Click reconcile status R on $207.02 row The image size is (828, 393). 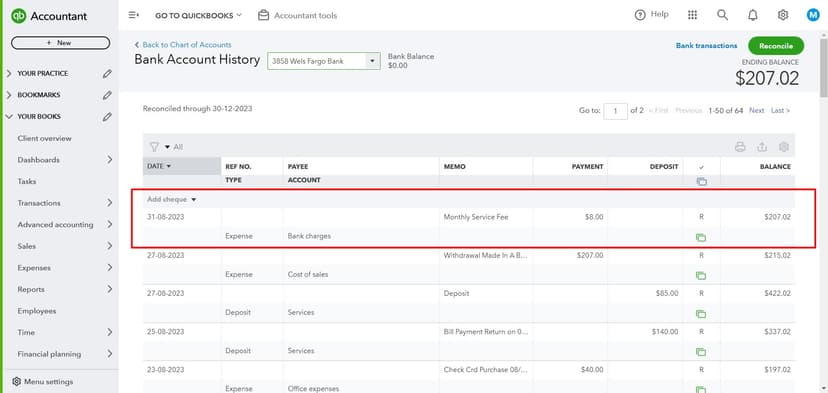[x=701, y=217]
